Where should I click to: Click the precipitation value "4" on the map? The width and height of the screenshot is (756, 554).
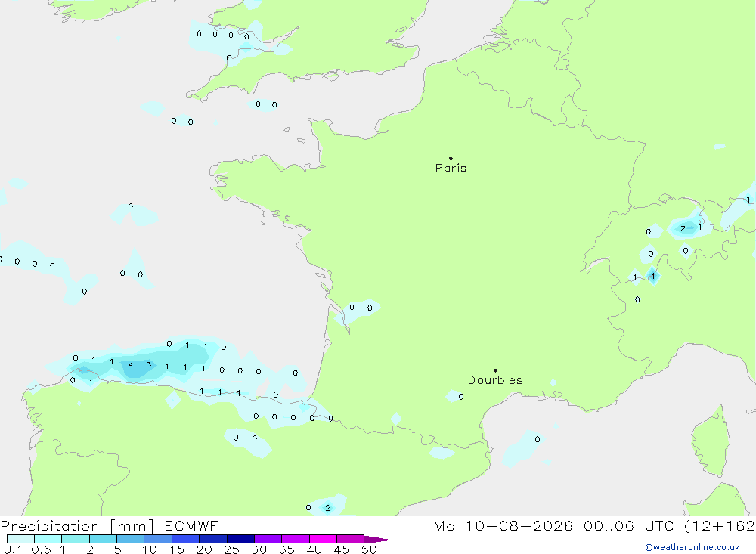click(653, 276)
